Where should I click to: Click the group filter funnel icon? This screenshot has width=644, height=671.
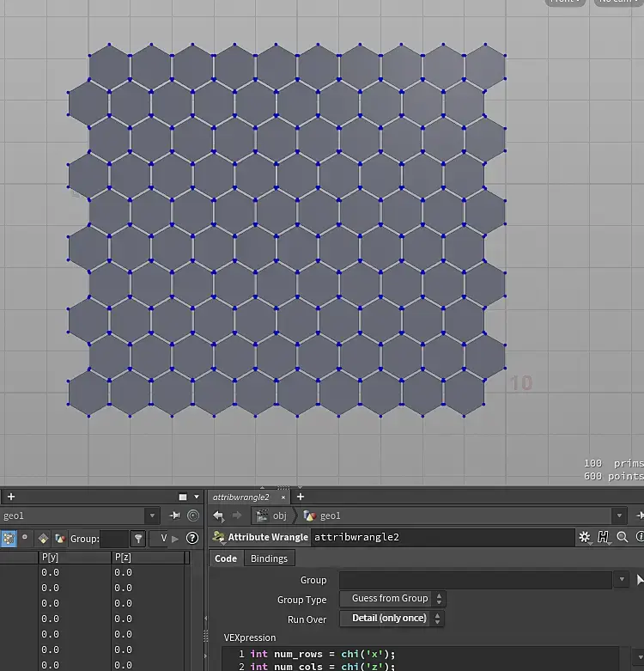point(138,539)
